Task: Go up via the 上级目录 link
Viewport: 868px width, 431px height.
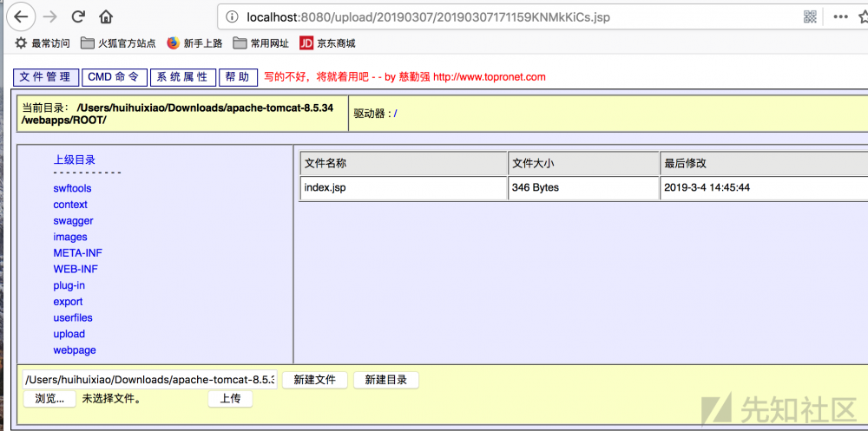Action: 74,160
